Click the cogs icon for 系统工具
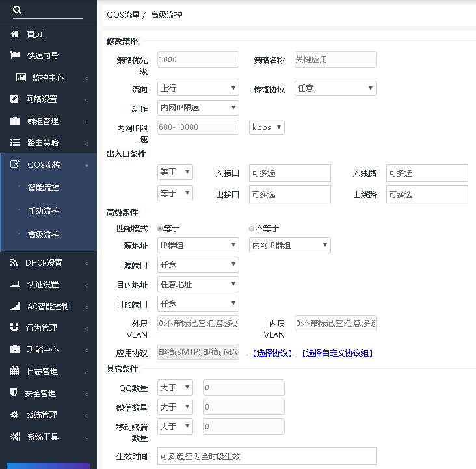Screen dimensions: 476x469 [15, 437]
